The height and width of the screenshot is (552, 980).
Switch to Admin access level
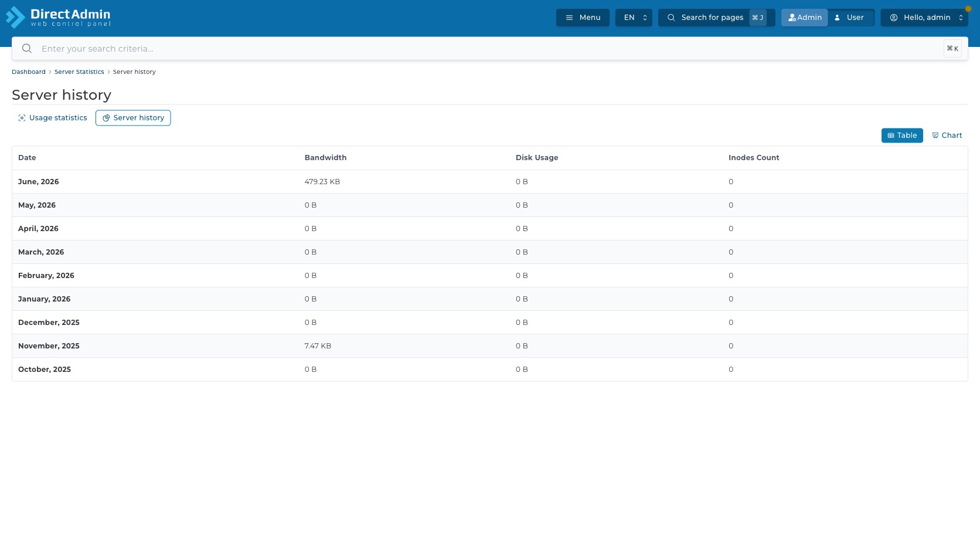[804, 18]
